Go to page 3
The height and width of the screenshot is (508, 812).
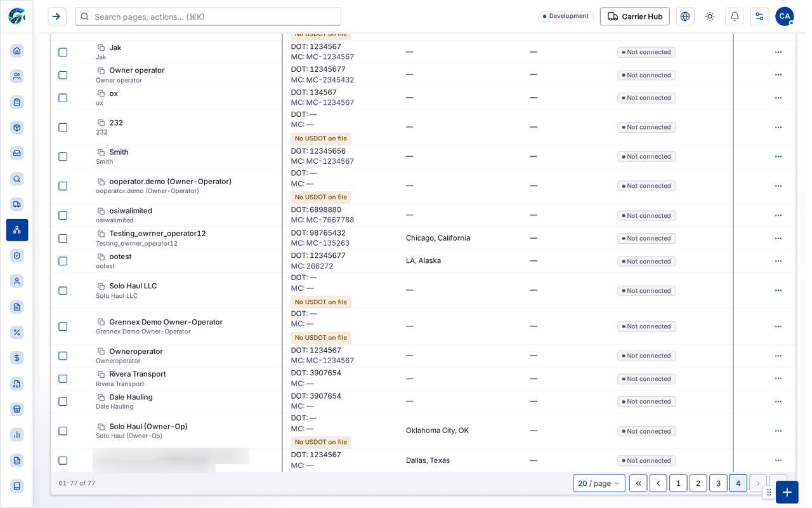point(718,483)
